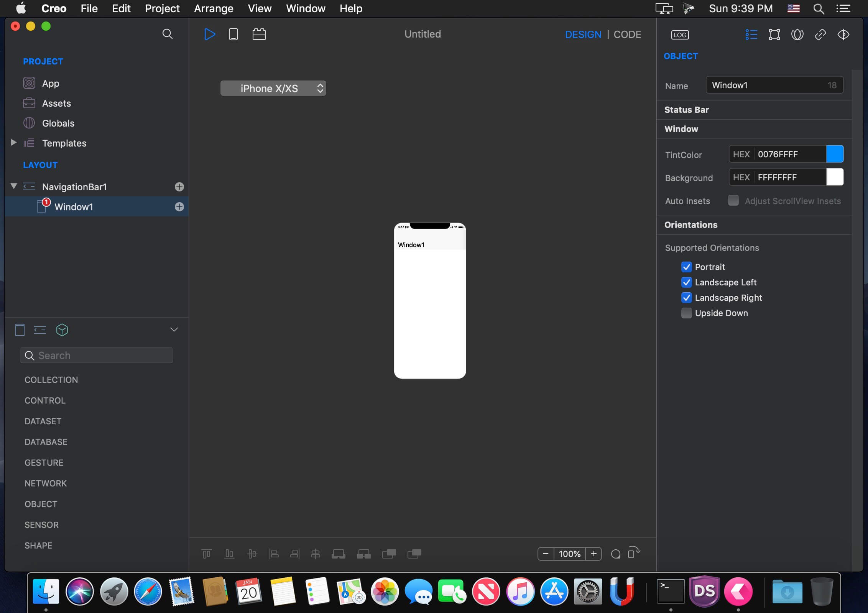Click the rotate device orientation icon
868x613 pixels.
[x=634, y=552]
